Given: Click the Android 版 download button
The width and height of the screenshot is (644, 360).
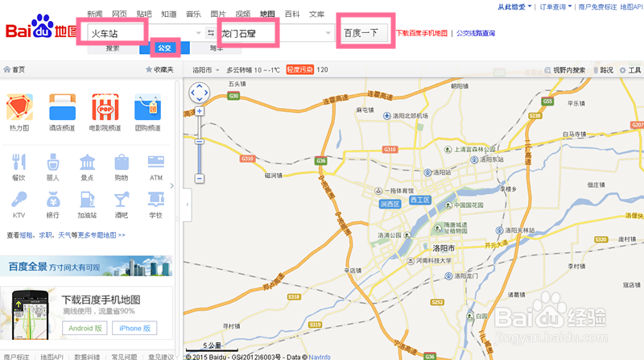Looking at the screenshot, I should (x=85, y=328).
